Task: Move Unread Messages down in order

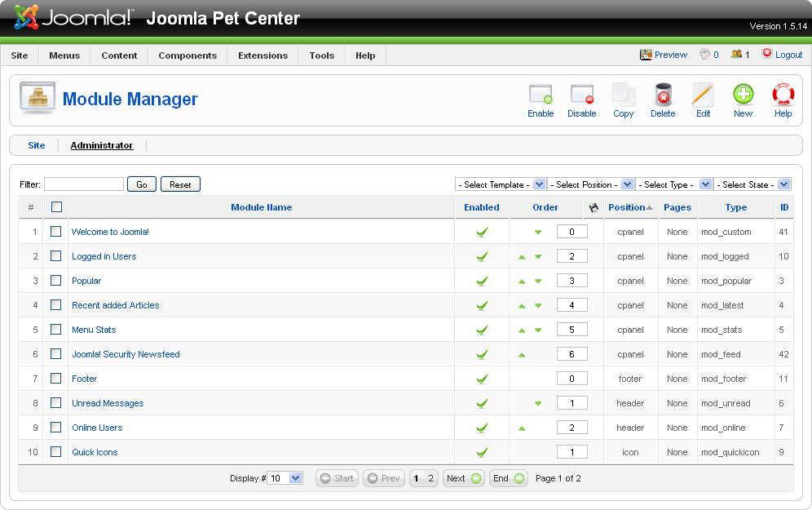Action: (x=538, y=404)
